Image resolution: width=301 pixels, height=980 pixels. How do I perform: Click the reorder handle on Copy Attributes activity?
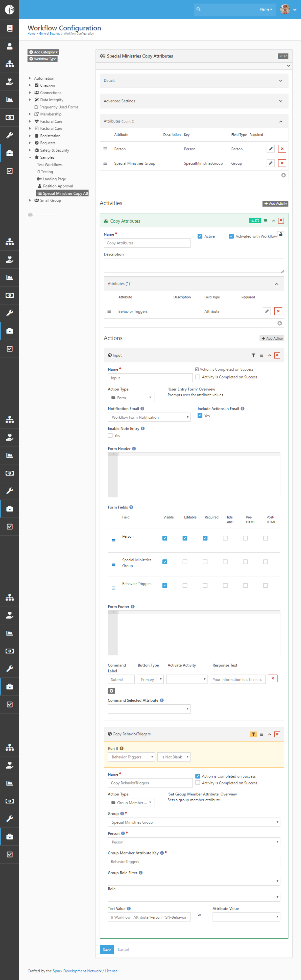pos(266,221)
